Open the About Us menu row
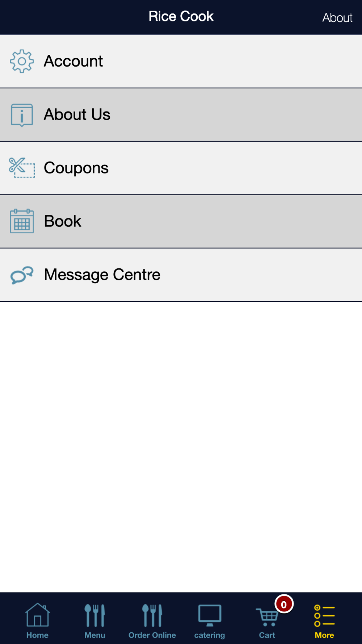362x644 pixels. tap(181, 115)
